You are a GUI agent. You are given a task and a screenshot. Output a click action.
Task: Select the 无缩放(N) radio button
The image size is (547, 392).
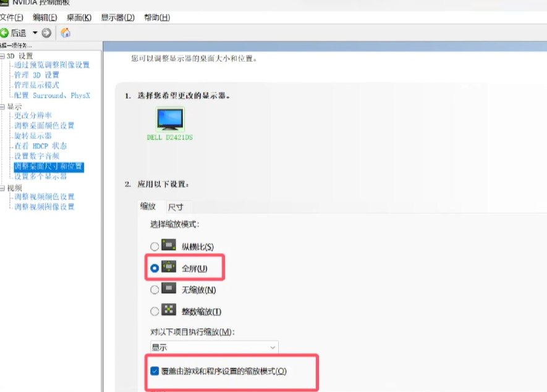[x=155, y=290]
